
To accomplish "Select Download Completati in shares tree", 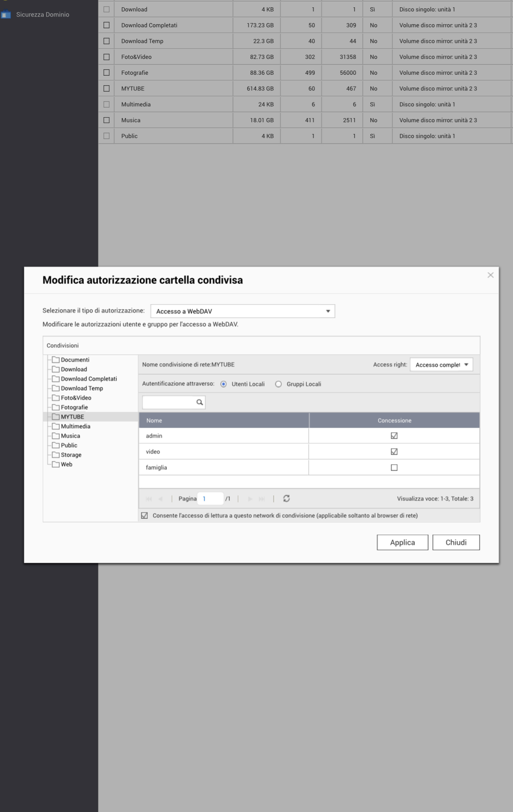I will [89, 379].
